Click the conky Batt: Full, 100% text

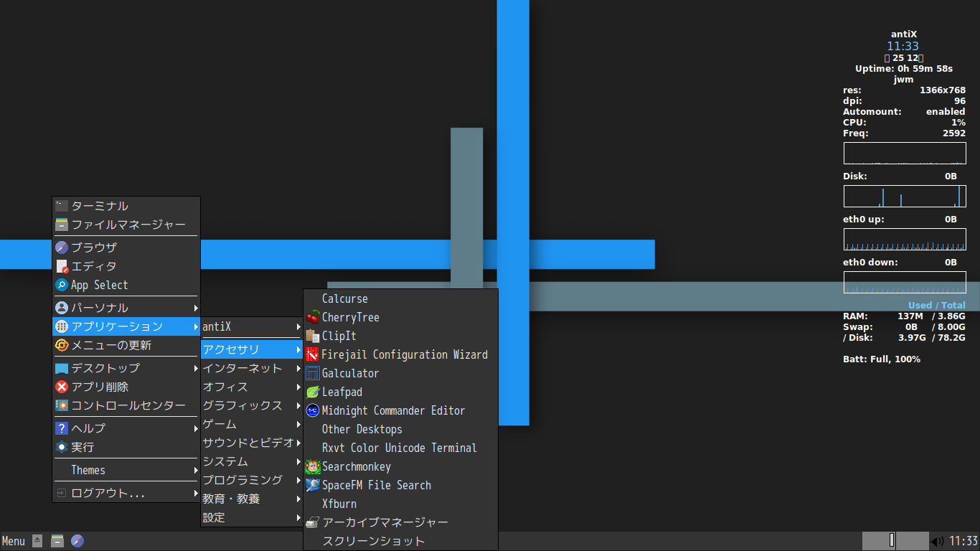[882, 359]
